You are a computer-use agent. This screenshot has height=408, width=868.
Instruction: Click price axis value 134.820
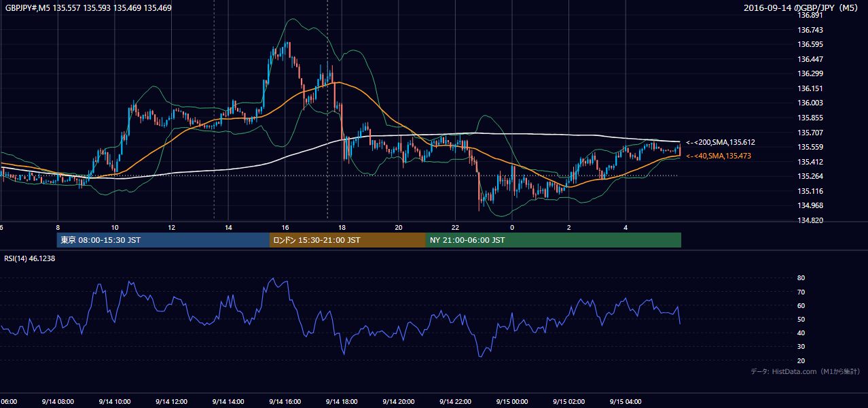click(x=810, y=220)
